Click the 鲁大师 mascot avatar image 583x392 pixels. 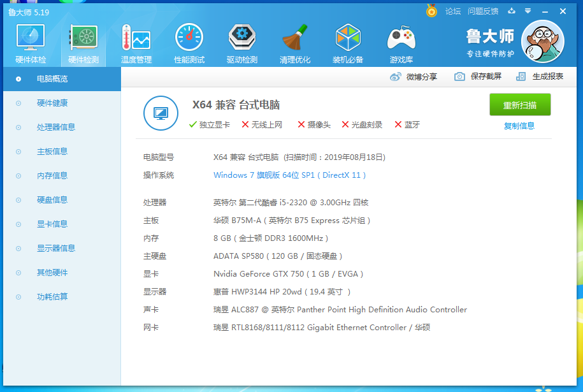pyautogui.click(x=542, y=41)
